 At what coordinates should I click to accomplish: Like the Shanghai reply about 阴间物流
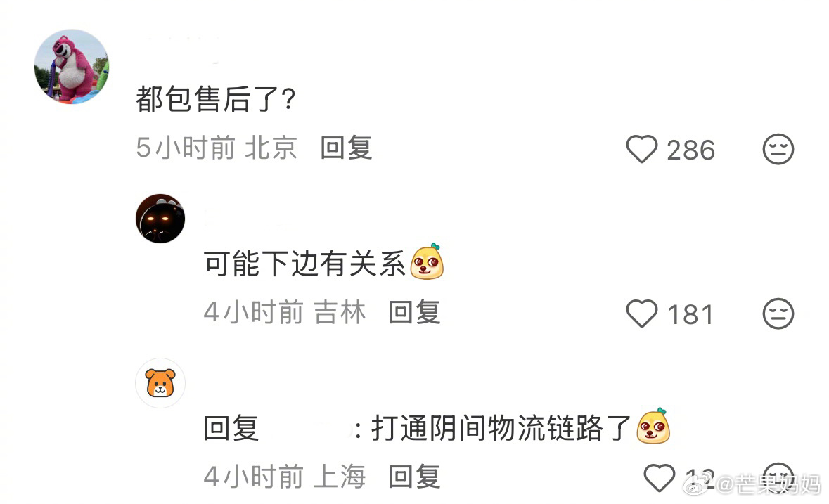point(660,477)
